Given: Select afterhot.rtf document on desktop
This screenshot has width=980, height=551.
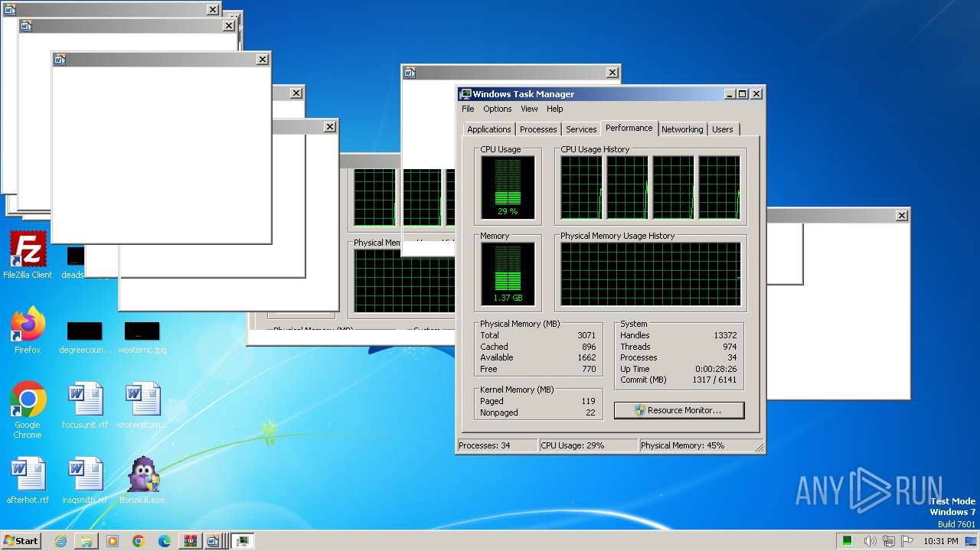Looking at the screenshot, I should (28, 481).
